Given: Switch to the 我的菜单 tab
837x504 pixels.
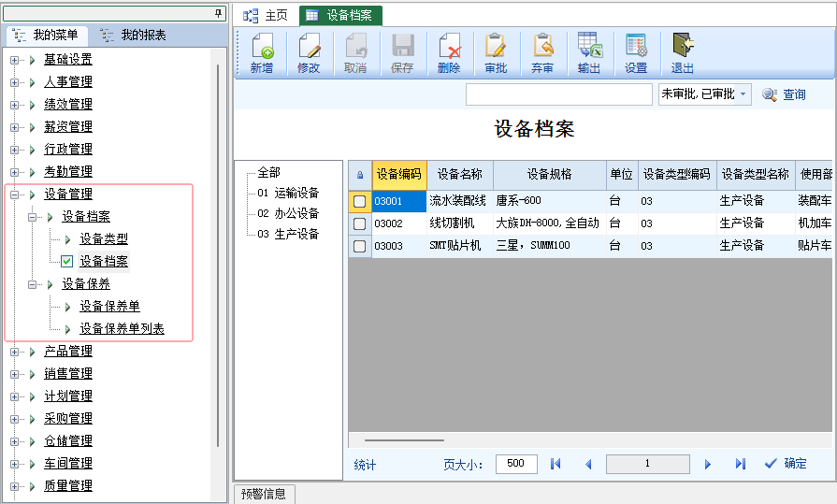Looking at the screenshot, I should coord(46,36).
